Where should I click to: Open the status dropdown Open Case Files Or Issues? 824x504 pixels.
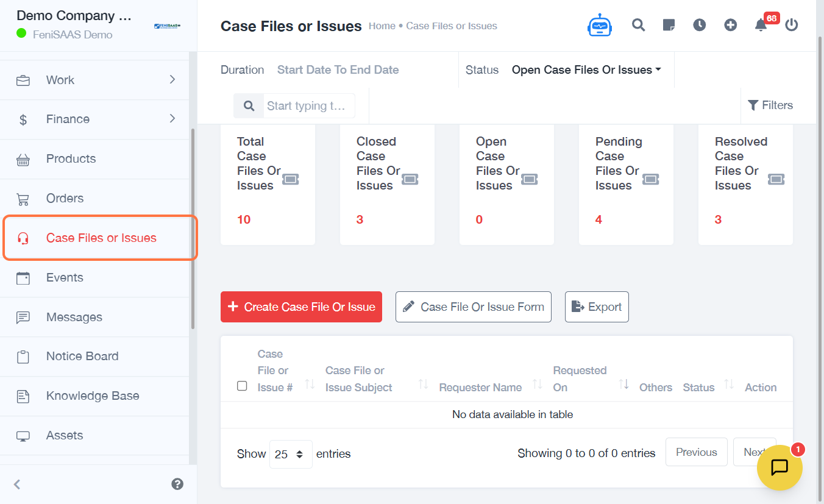(586, 70)
